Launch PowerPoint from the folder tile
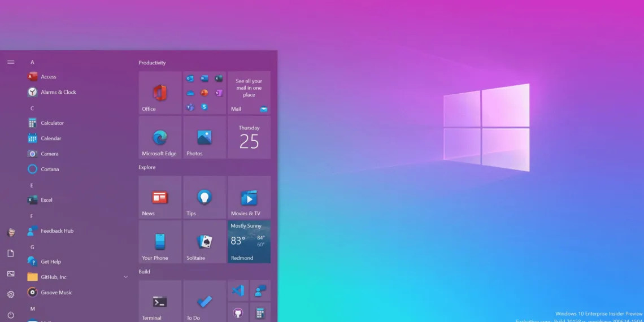The width and height of the screenshot is (644, 322). click(204, 93)
